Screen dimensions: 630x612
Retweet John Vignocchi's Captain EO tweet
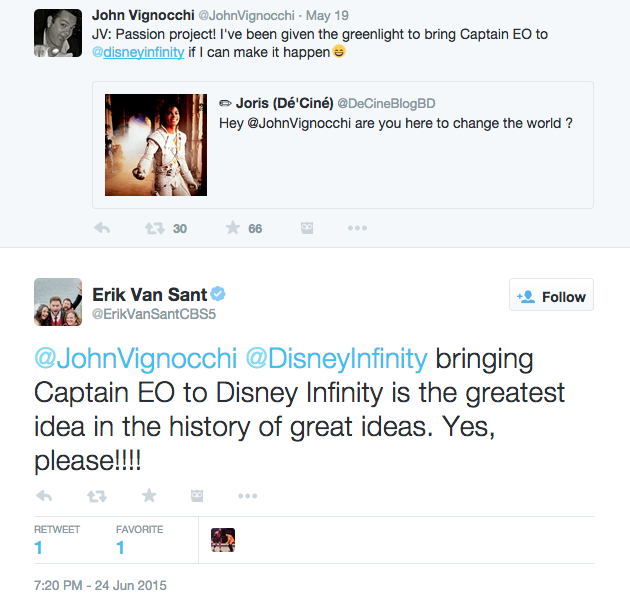coord(155,228)
